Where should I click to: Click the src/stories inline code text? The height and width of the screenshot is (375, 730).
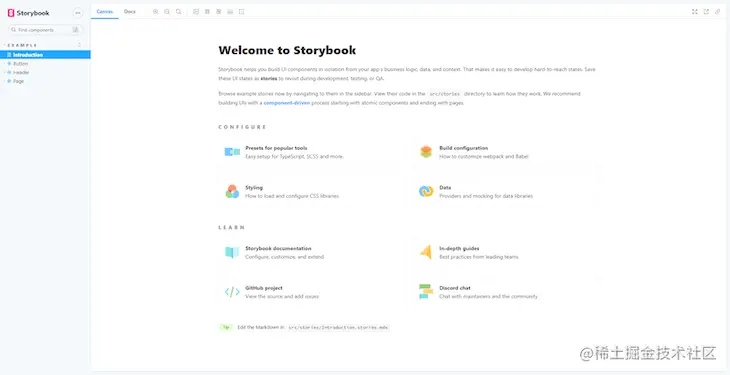445,94
